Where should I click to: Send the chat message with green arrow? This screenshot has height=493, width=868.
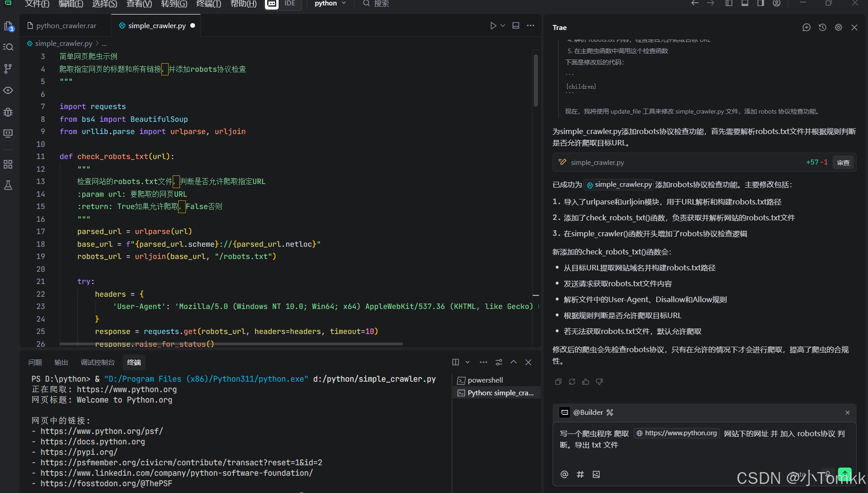point(845,474)
